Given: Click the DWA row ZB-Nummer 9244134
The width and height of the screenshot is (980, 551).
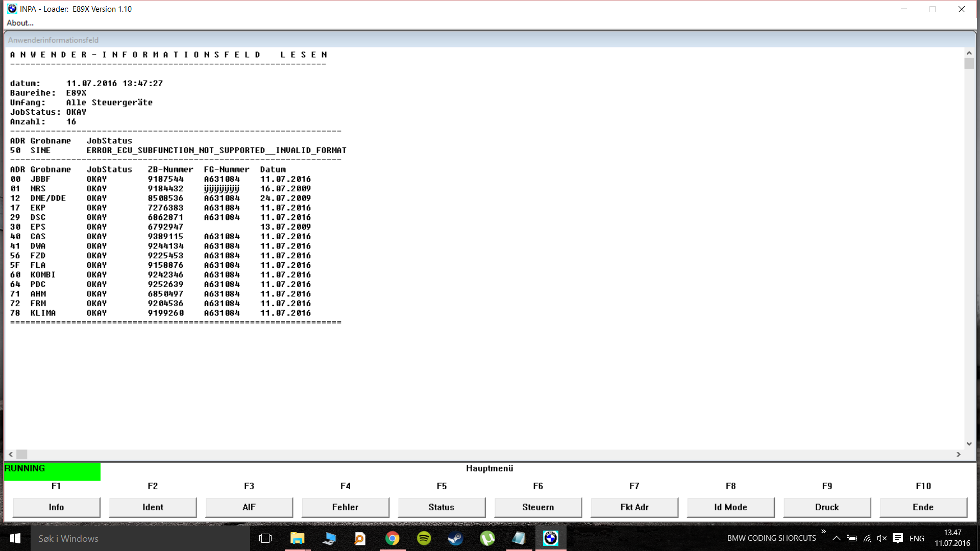Looking at the screenshot, I should (x=165, y=246).
